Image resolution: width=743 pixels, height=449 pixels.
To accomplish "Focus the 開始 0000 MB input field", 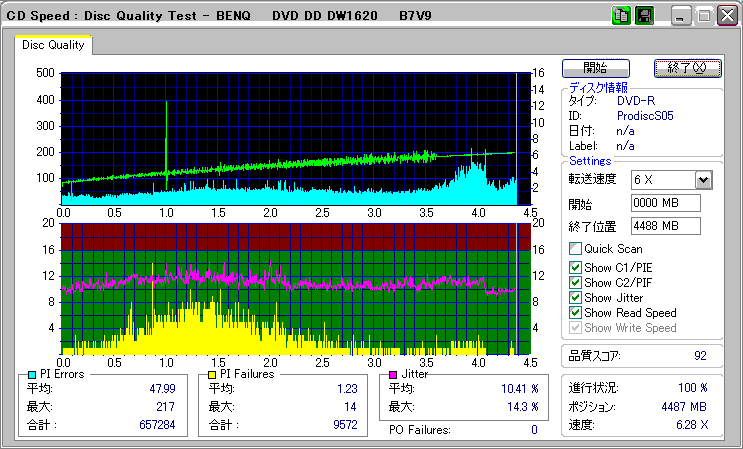I will click(x=666, y=203).
